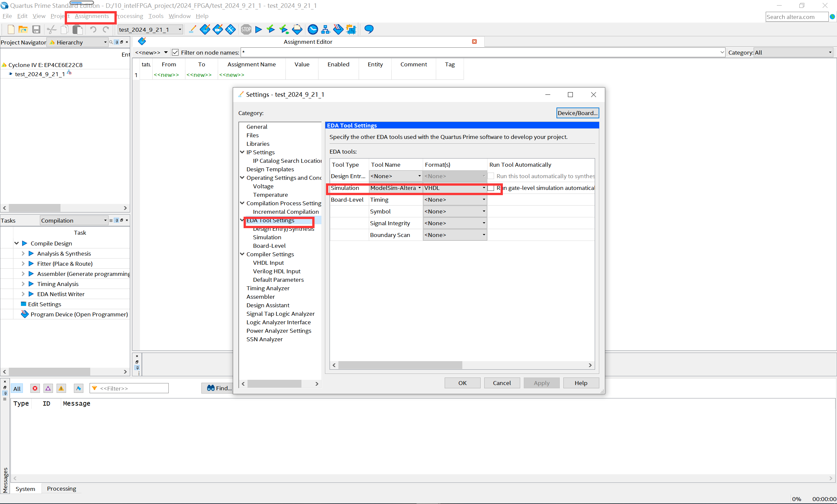The width and height of the screenshot is (837, 504).
Task: Click the error messages filter icon
Action: point(35,388)
